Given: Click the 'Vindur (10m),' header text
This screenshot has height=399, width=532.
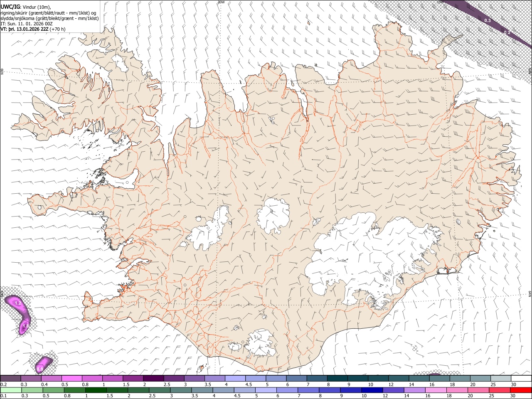Looking at the screenshot, I should pyautogui.click(x=37, y=7).
